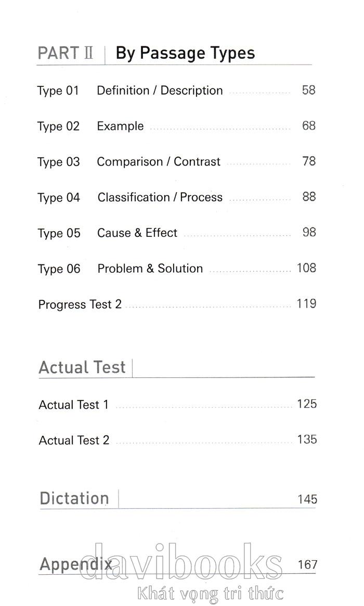Click the Progress Test 2 entry
This screenshot has height=606, width=364.
[x=80, y=304]
